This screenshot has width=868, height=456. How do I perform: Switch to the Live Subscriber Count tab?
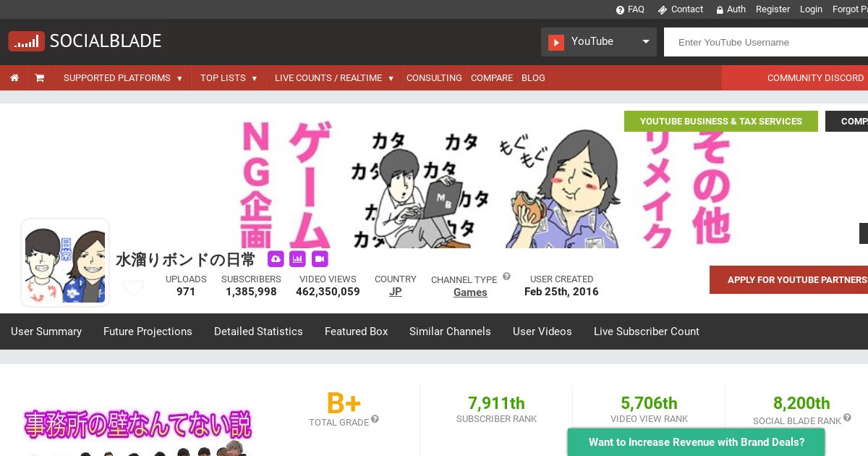[647, 332]
